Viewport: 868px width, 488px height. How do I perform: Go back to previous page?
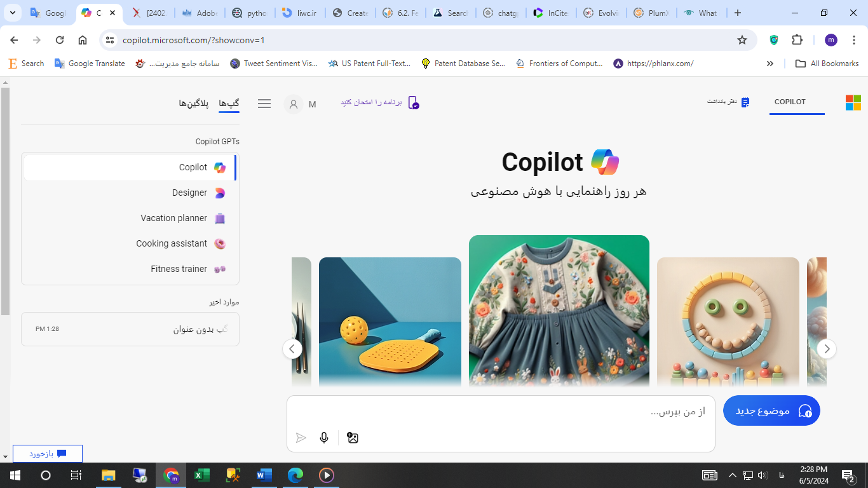(x=14, y=40)
